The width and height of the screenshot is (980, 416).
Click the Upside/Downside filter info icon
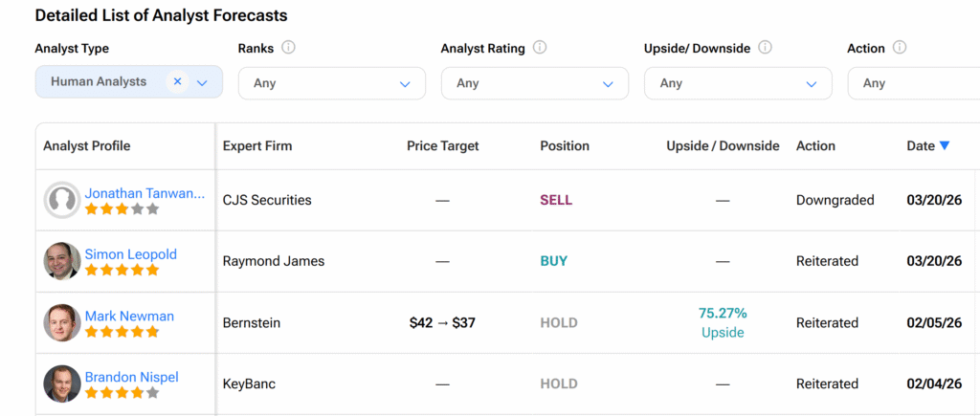[x=765, y=48]
